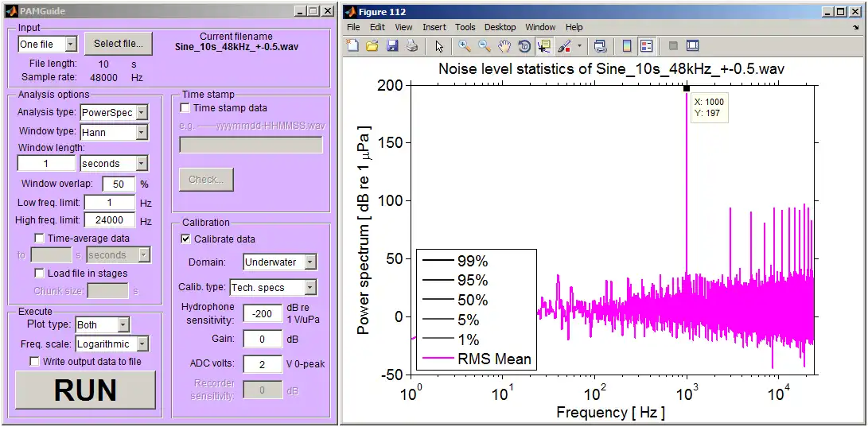The height and width of the screenshot is (427, 868).
Task: Open the Insert menu
Action: click(434, 26)
